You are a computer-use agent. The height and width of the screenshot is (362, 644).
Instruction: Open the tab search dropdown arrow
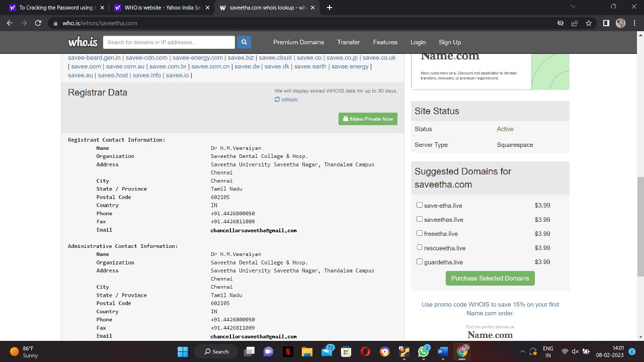pos(573,7)
